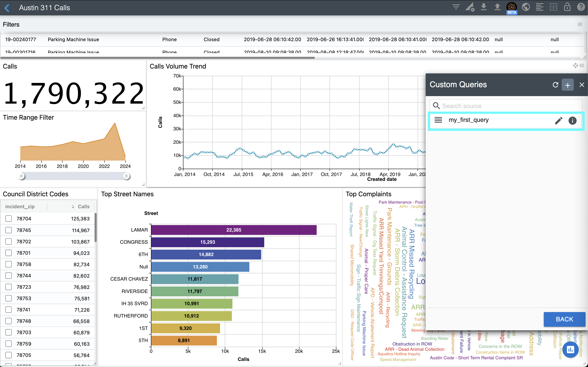This screenshot has height=367, width=588.
Task: Click the lock icon in the top toolbar
Action: pyautogui.click(x=567, y=7)
